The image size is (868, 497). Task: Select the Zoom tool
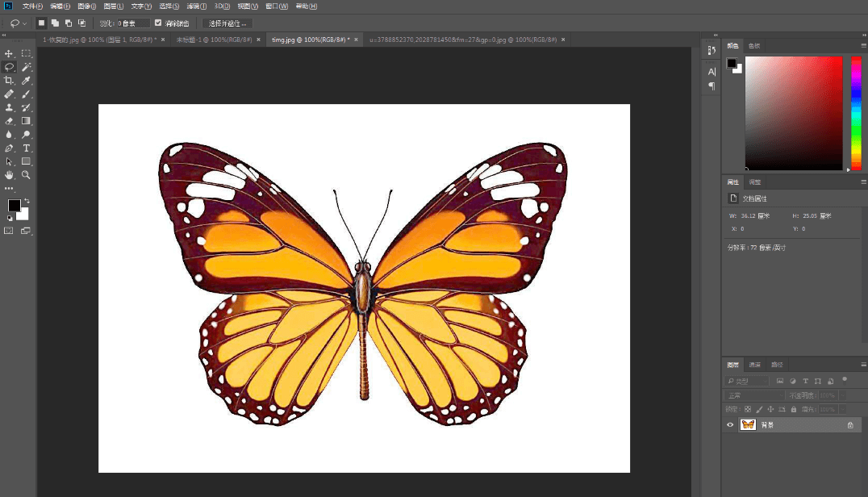(x=26, y=174)
